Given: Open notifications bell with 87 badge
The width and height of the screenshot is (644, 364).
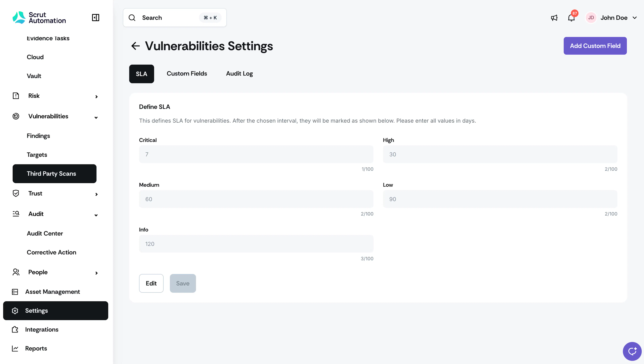Looking at the screenshot, I should pos(572,18).
